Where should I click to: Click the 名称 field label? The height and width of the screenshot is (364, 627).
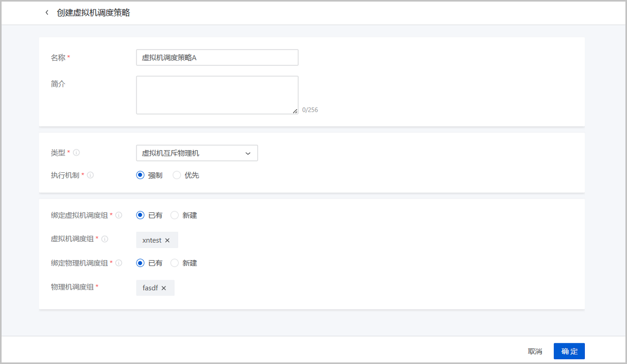pyautogui.click(x=58, y=57)
